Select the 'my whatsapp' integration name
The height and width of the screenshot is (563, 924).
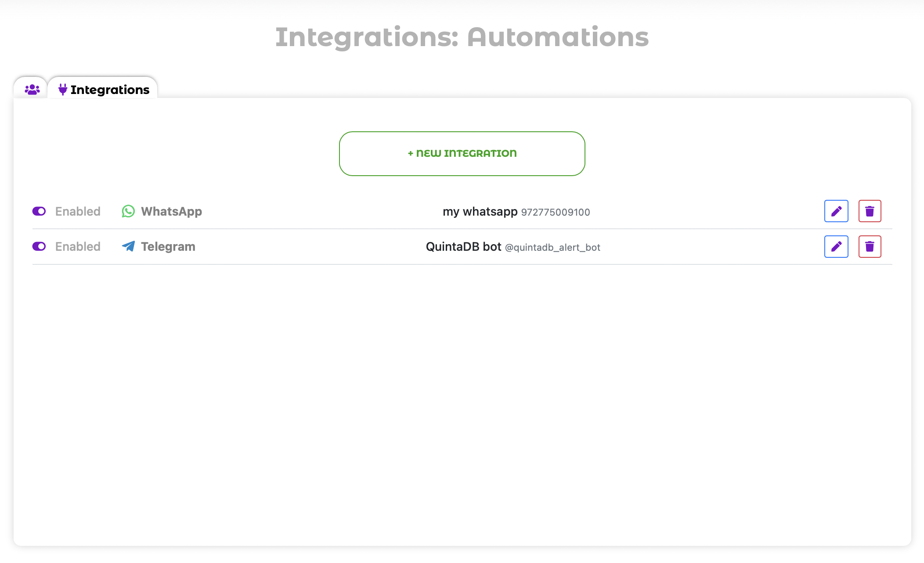tap(480, 212)
